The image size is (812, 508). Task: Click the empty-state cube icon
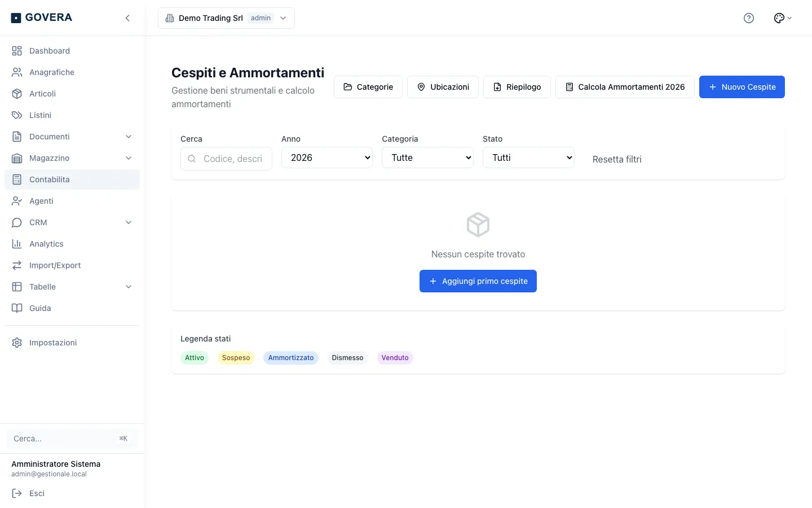478,225
